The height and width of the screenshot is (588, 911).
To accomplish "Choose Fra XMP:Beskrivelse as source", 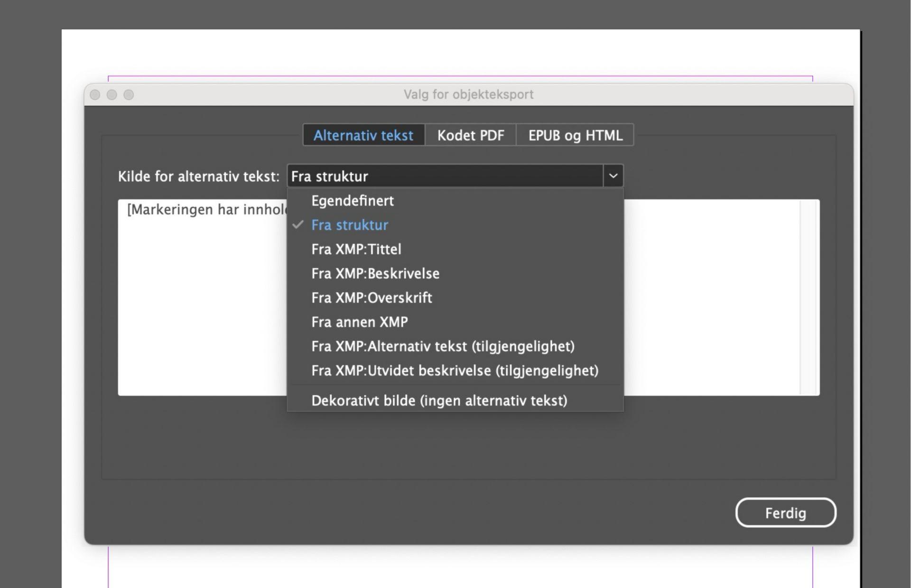I will coord(375,273).
